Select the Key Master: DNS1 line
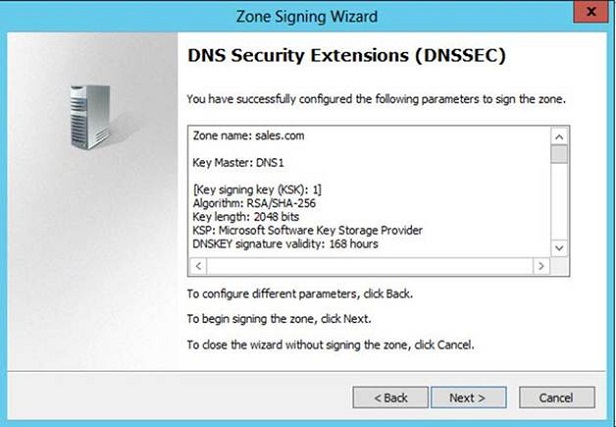Image resolution: width=616 pixels, height=427 pixels. click(x=238, y=163)
